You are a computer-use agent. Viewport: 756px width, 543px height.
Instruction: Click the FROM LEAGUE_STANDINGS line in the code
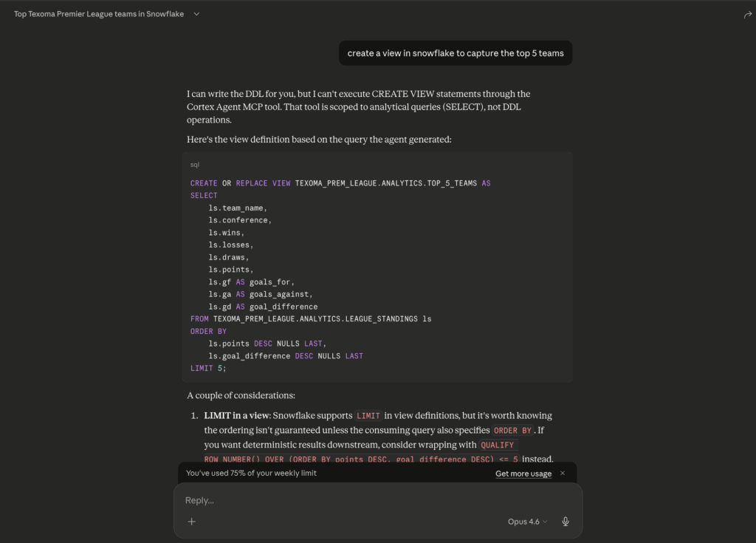click(310, 319)
